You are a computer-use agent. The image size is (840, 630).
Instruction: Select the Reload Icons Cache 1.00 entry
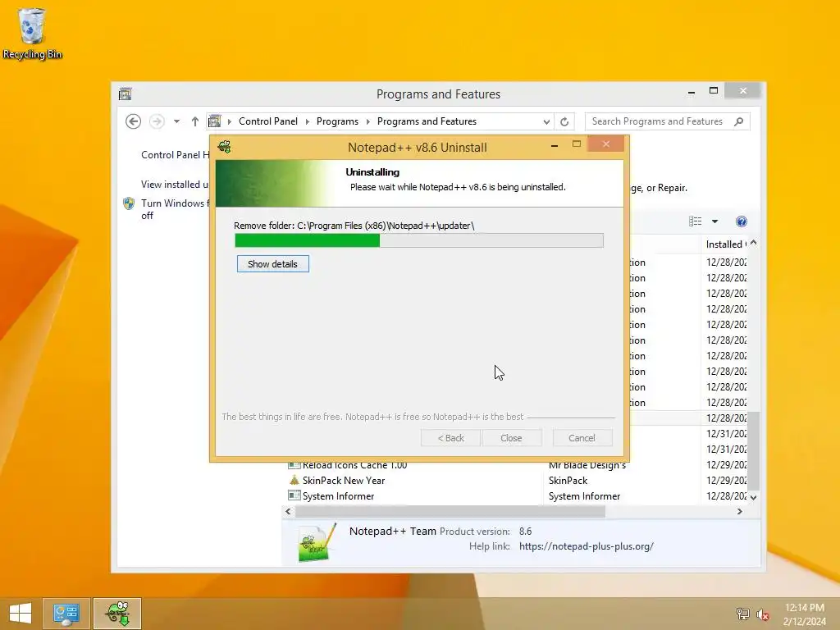pyautogui.click(x=354, y=465)
